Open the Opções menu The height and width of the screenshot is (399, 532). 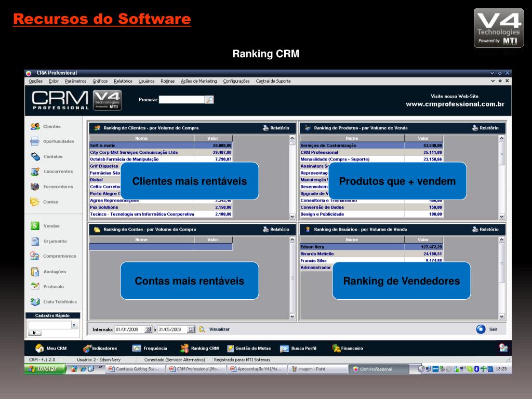point(36,81)
